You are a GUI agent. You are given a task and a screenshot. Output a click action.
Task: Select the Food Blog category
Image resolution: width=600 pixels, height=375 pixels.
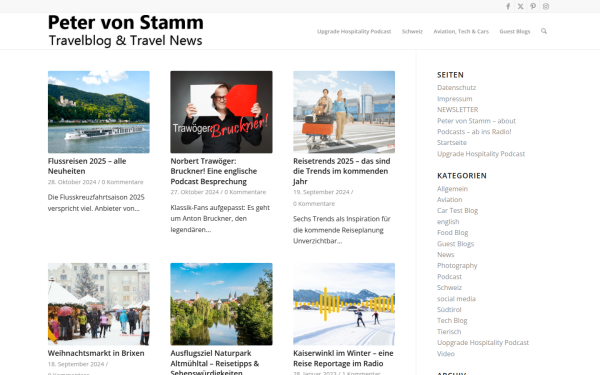click(453, 233)
